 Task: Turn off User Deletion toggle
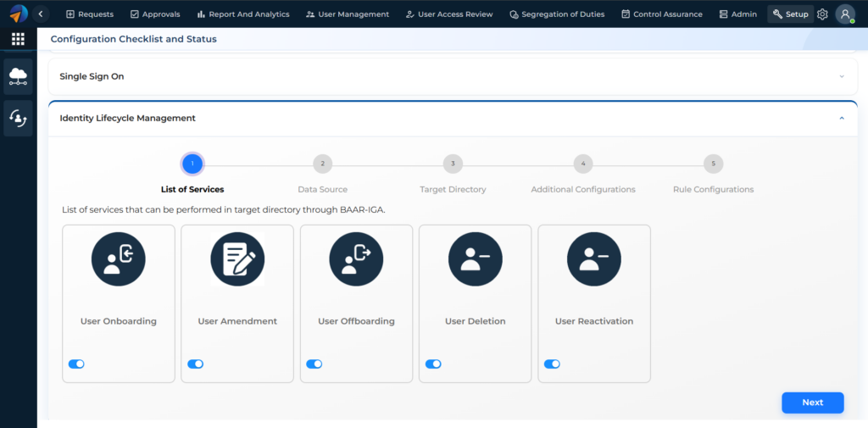click(x=433, y=364)
